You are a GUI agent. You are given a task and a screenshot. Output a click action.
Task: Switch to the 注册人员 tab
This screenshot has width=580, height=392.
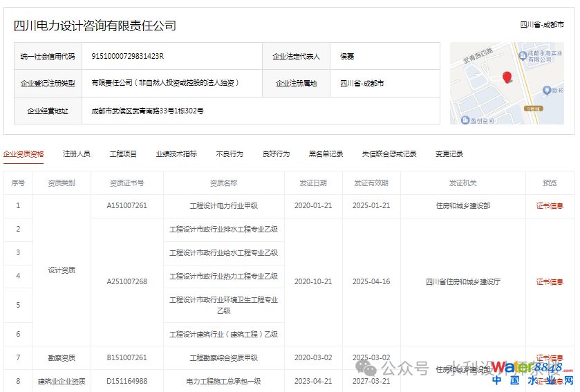77,153
